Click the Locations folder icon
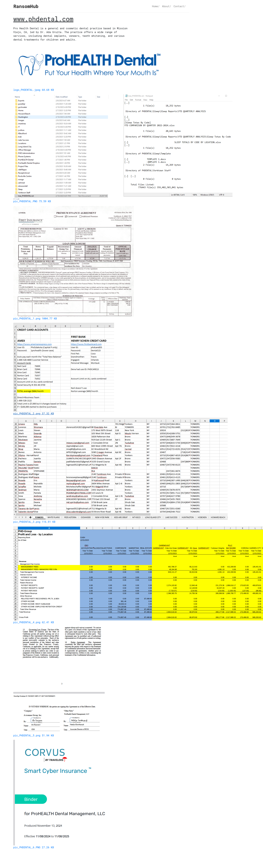This screenshot has width=263, height=868. (16, 143)
